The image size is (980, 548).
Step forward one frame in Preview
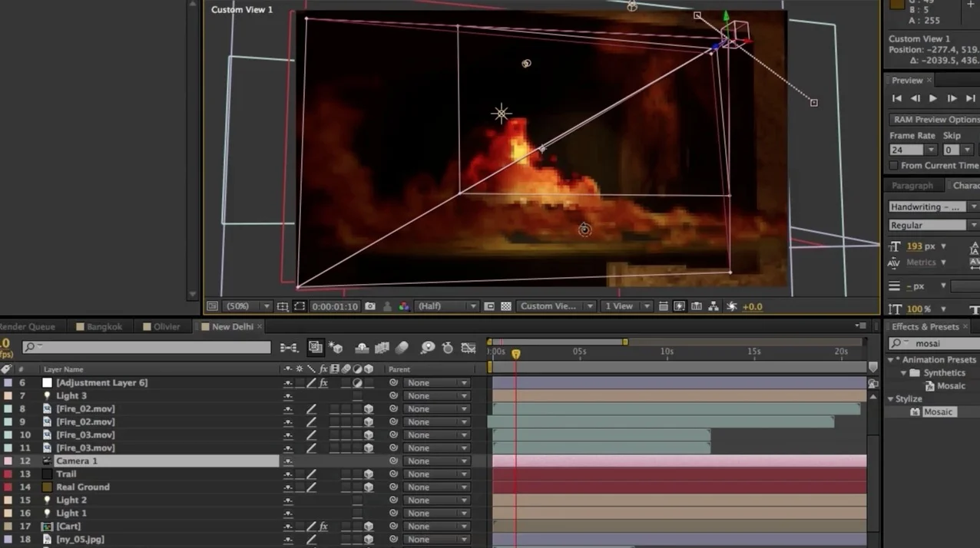pyautogui.click(x=952, y=98)
